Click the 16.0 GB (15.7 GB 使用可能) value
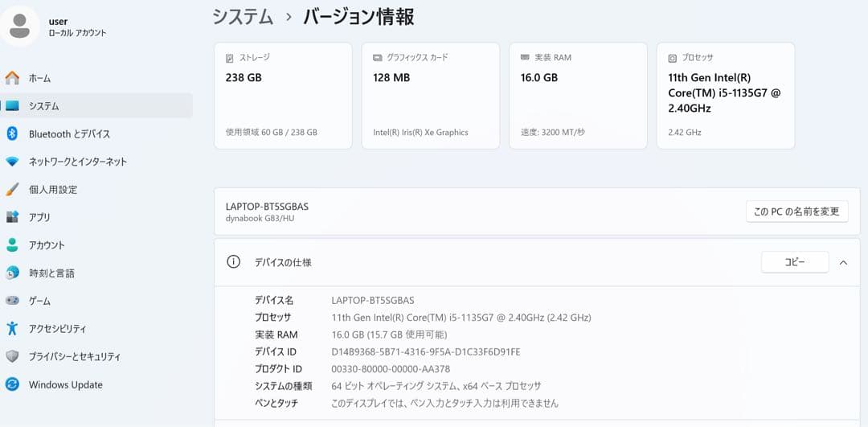This screenshot has height=427, width=868. 389,335
